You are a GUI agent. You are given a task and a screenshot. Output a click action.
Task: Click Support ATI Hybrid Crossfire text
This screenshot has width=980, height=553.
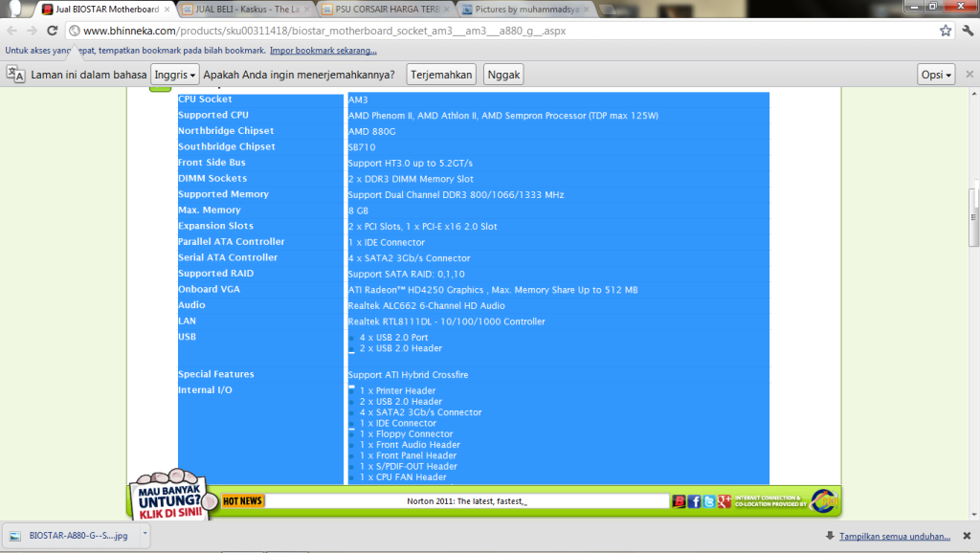[408, 375]
